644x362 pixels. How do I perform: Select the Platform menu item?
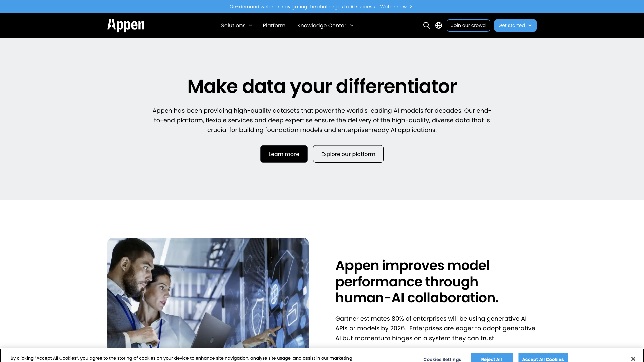point(274,25)
